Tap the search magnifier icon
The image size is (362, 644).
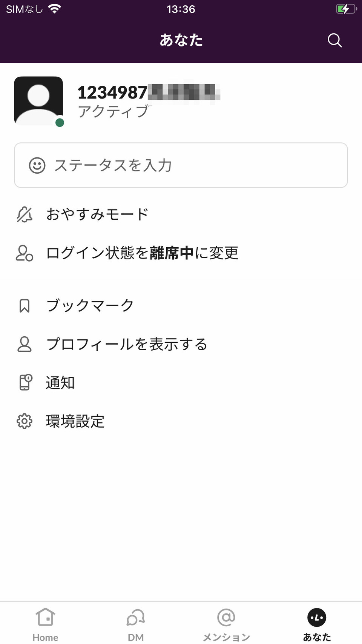coord(334,40)
